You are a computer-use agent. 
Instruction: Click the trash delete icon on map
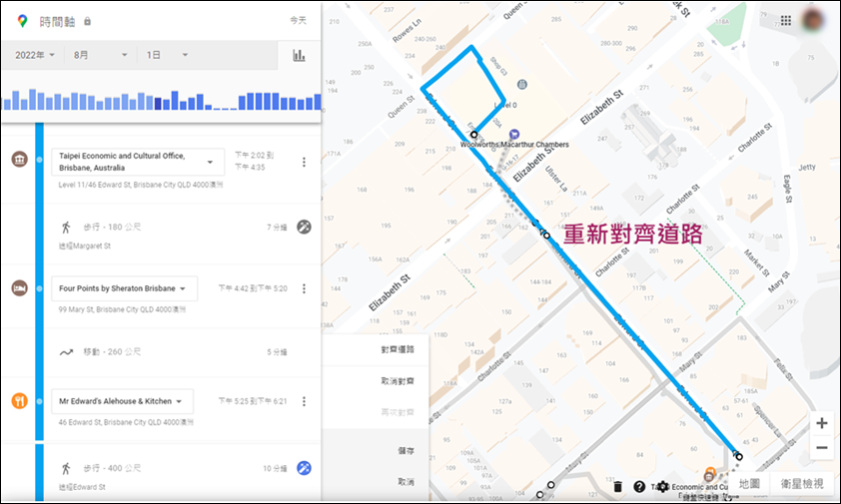point(618,486)
